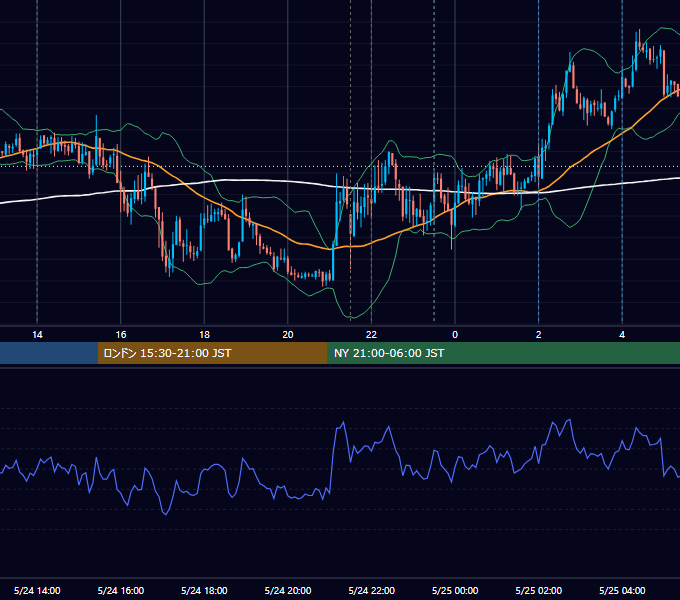Click the 5/25 00:00 date label
Screen dimensions: 680x600
click(x=455, y=590)
